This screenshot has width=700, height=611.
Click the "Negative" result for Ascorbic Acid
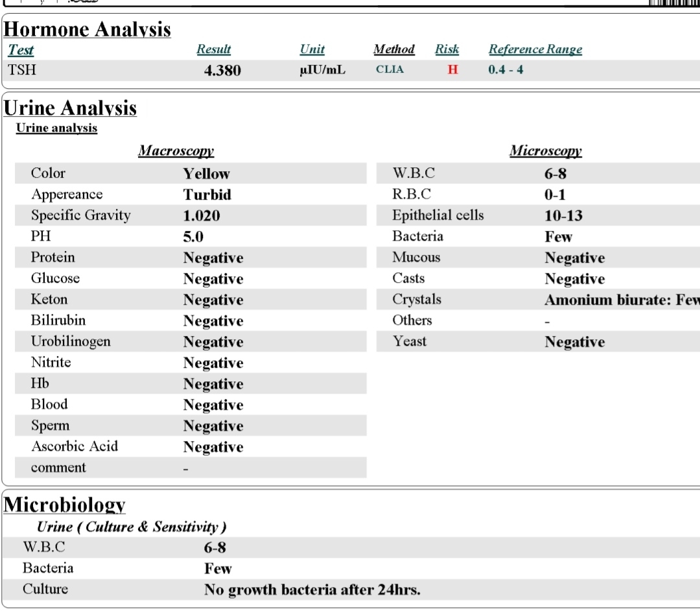[213, 447]
